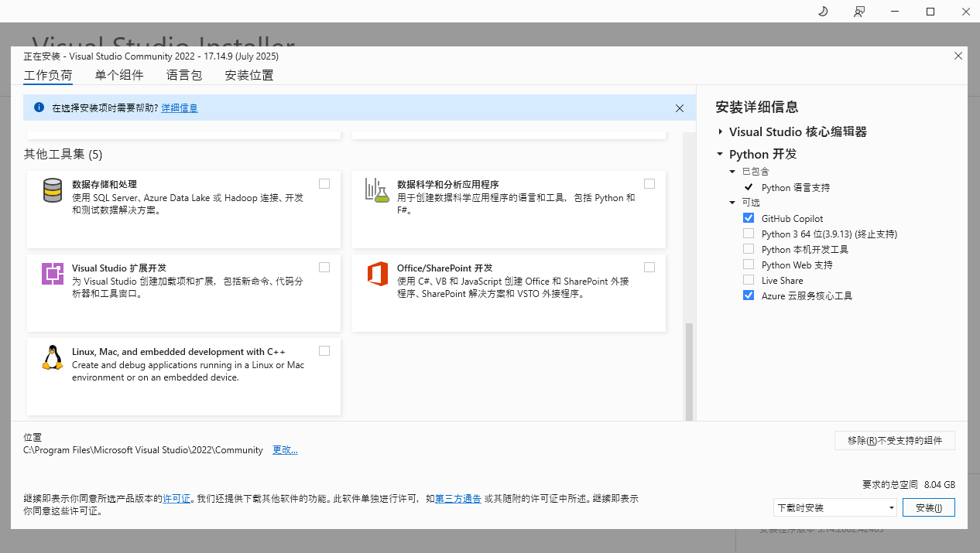Enable Python 本机开发工具 checkbox

(749, 249)
